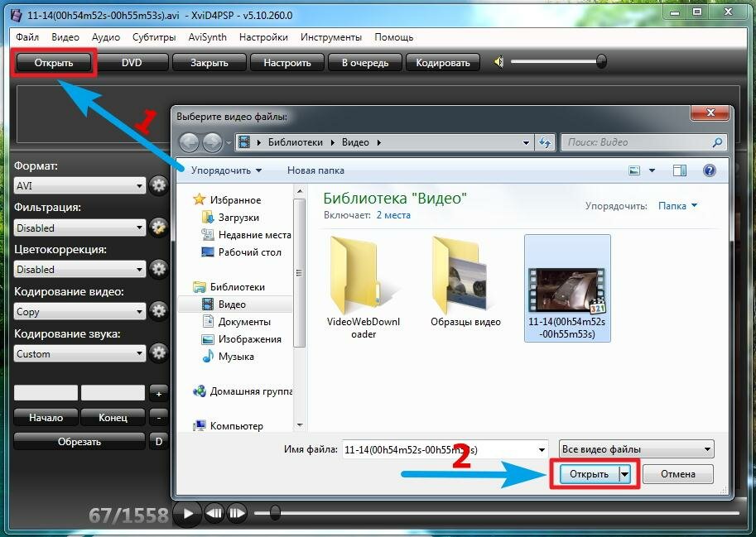The width and height of the screenshot is (756, 537).
Task: Open the Фильтрация settings gear
Action: 158,228
